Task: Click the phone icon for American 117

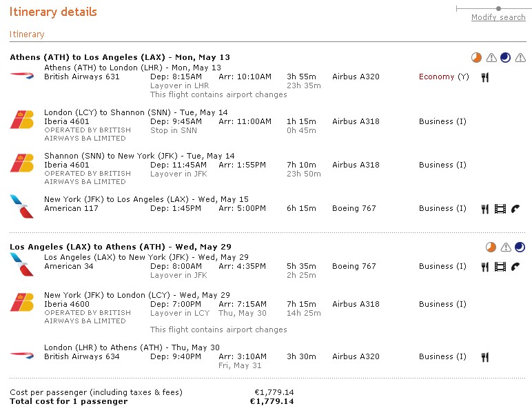Action: tap(515, 208)
